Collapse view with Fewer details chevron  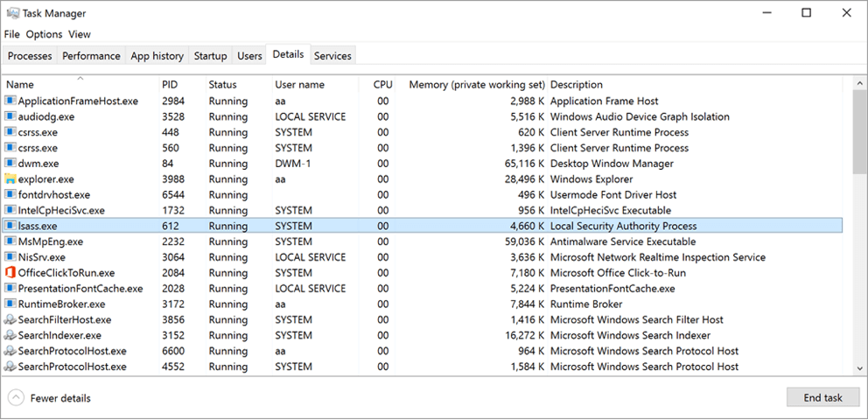[17, 398]
